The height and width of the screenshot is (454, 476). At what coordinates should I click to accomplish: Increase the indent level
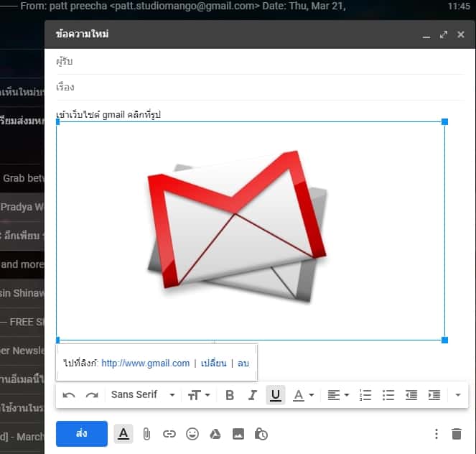point(434,395)
